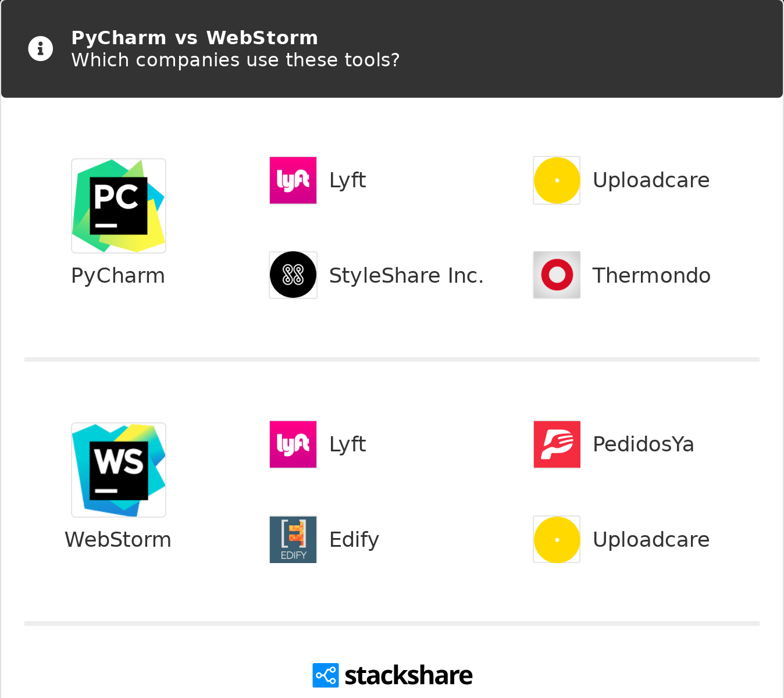784x698 pixels.
Task: Open the Thermondo company name
Action: [x=651, y=276]
